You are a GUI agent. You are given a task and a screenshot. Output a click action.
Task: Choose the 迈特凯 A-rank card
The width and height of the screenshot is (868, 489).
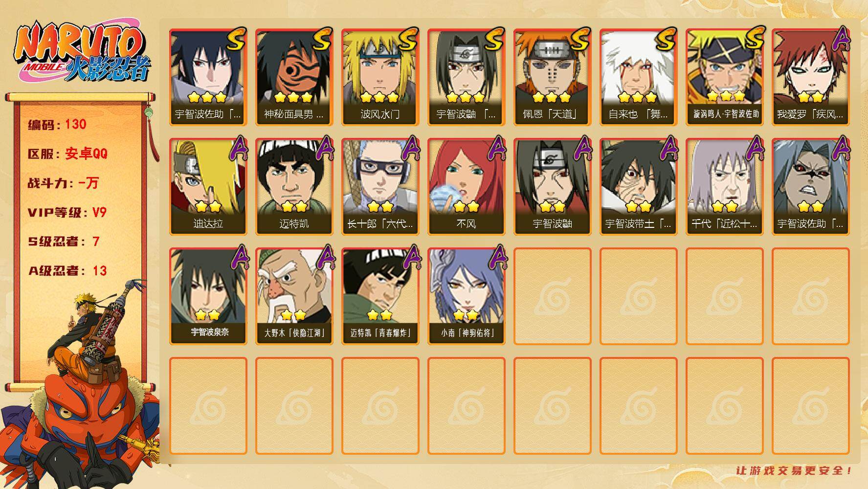(294, 186)
